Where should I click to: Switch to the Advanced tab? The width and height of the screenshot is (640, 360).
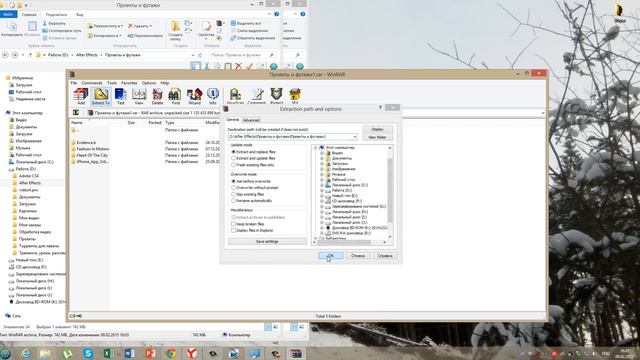pyautogui.click(x=251, y=120)
